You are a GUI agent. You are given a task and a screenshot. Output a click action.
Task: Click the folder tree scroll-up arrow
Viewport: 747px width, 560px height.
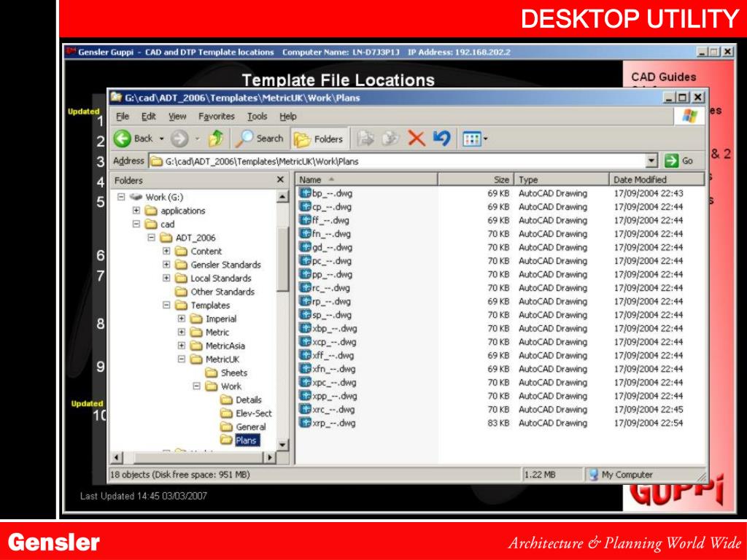click(x=282, y=196)
